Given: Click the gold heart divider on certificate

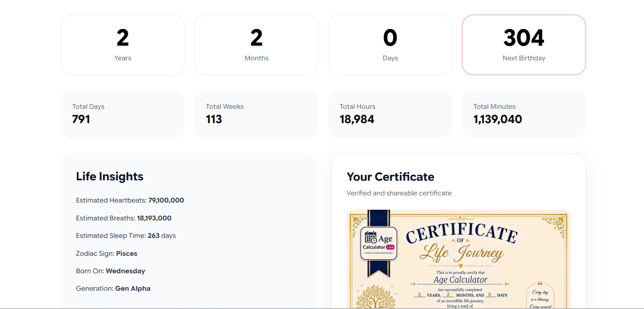Looking at the screenshot, I should pos(460,265).
